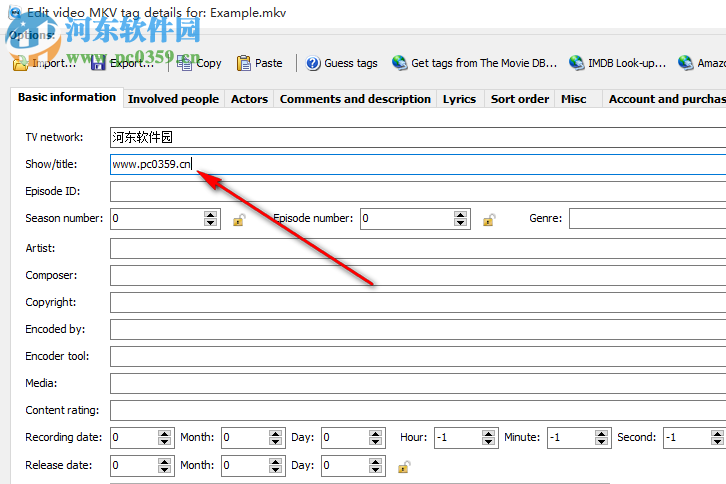Increase Episode number with up arrow
726x484 pixels.
pyautogui.click(x=460, y=215)
